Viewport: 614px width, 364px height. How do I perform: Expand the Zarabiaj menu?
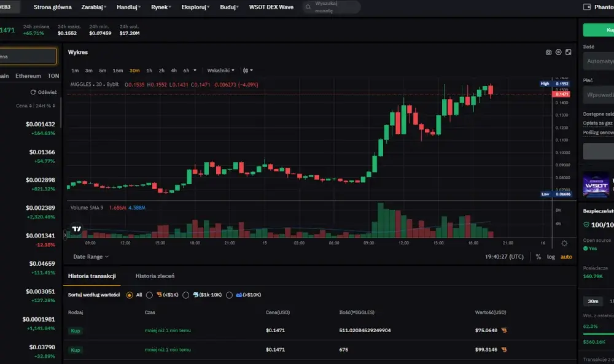(x=93, y=7)
